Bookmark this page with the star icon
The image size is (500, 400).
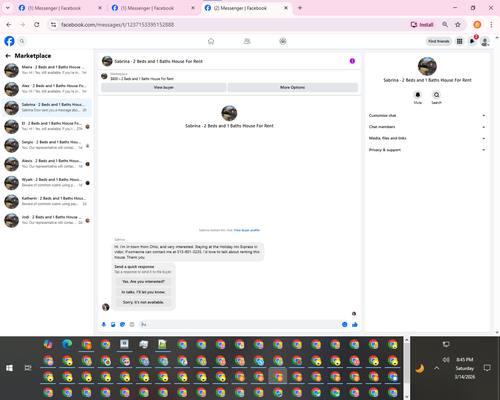458,25
